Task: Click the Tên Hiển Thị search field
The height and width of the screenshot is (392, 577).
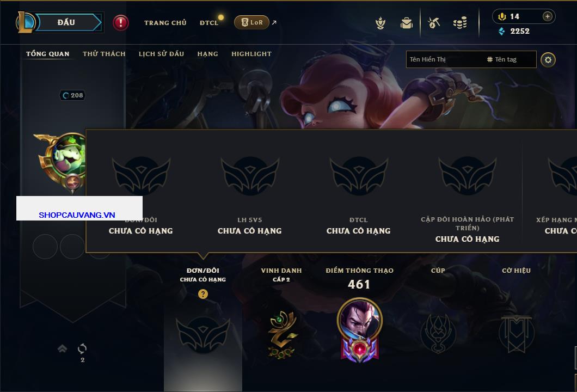Action: pyautogui.click(x=445, y=59)
